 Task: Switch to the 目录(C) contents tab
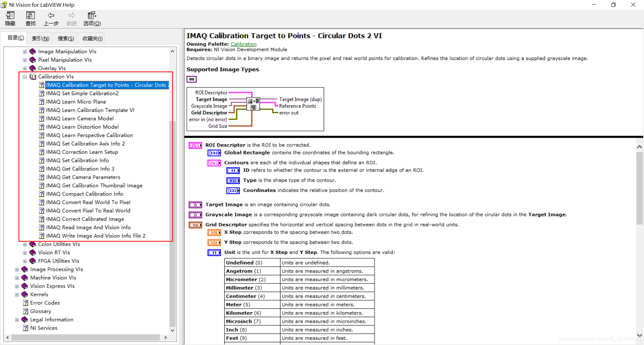click(x=15, y=38)
